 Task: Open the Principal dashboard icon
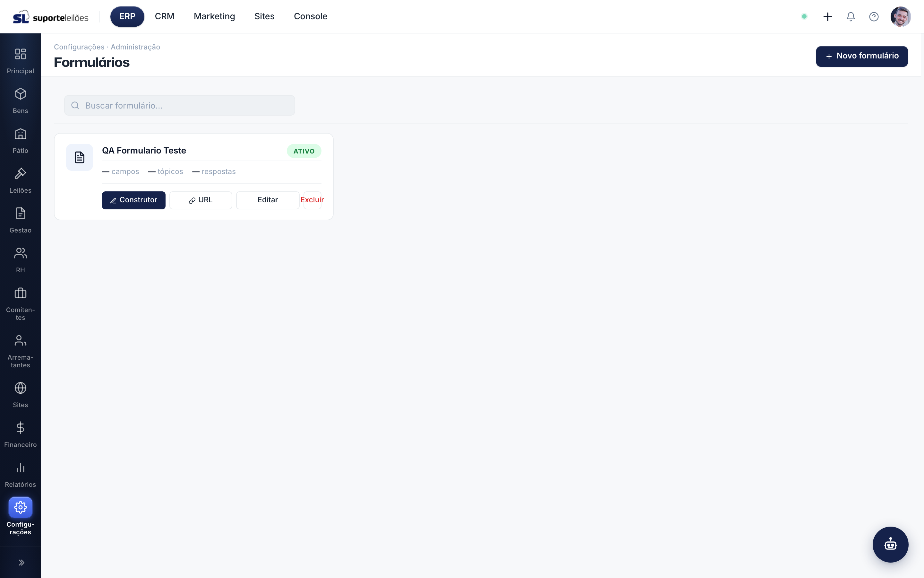click(20, 54)
